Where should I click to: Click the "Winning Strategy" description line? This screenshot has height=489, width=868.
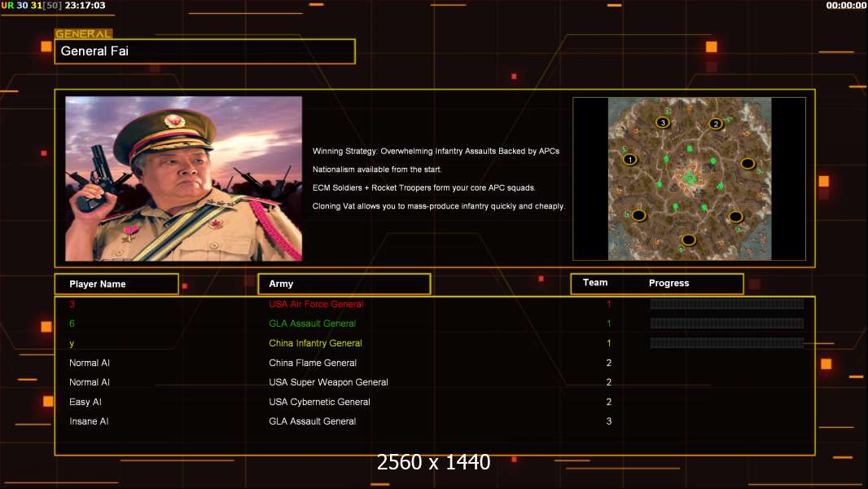pyautogui.click(x=436, y=151)
